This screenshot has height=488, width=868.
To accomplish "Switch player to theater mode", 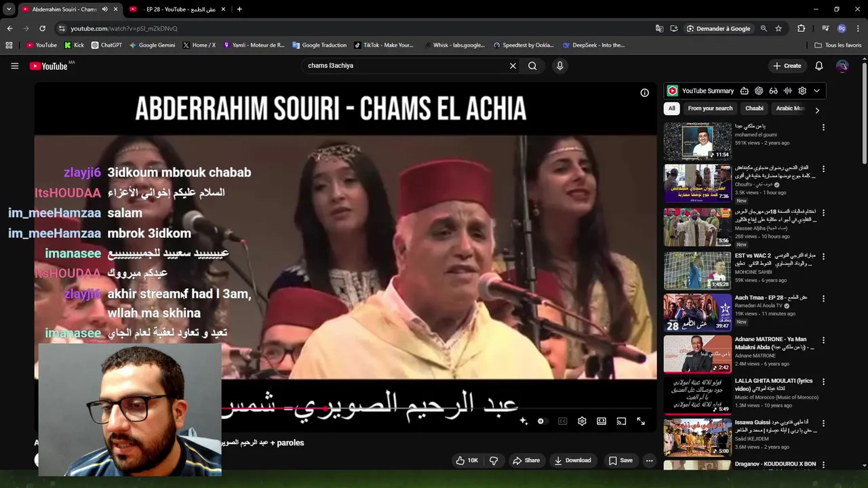I will pos(601,421).
